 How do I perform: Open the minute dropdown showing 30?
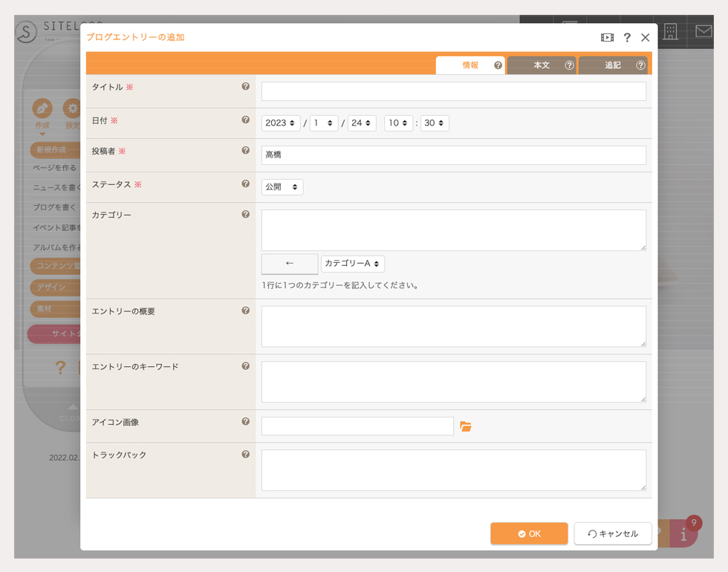coord(435,123)
